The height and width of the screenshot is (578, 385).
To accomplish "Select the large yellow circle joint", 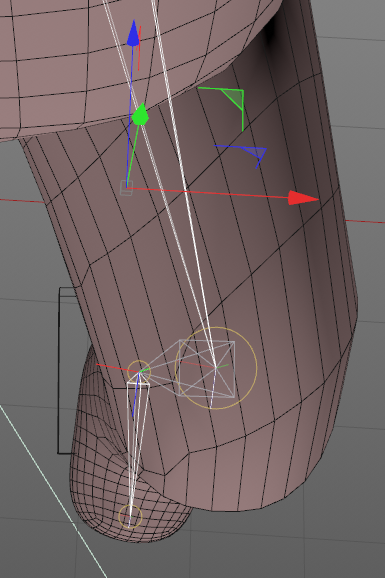I will tap(216, 368).
